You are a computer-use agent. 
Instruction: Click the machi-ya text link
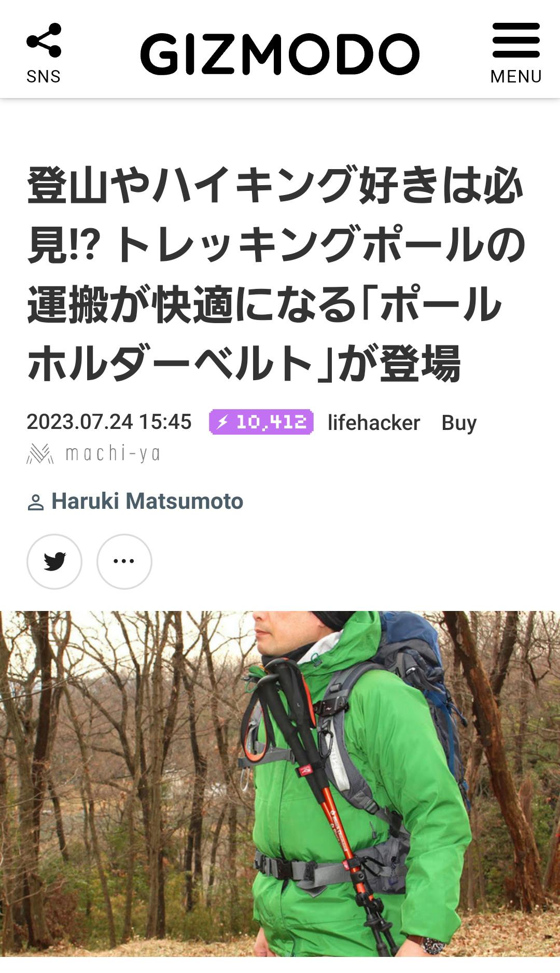[x=113, y=454]
